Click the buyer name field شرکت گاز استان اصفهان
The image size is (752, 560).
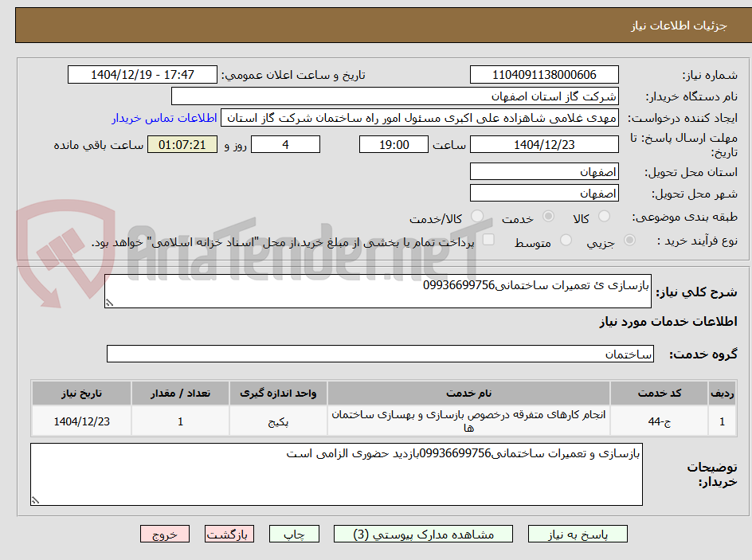394,96
